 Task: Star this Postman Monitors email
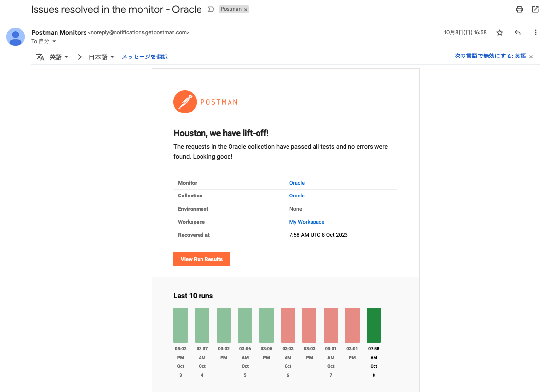pos(500,33)
